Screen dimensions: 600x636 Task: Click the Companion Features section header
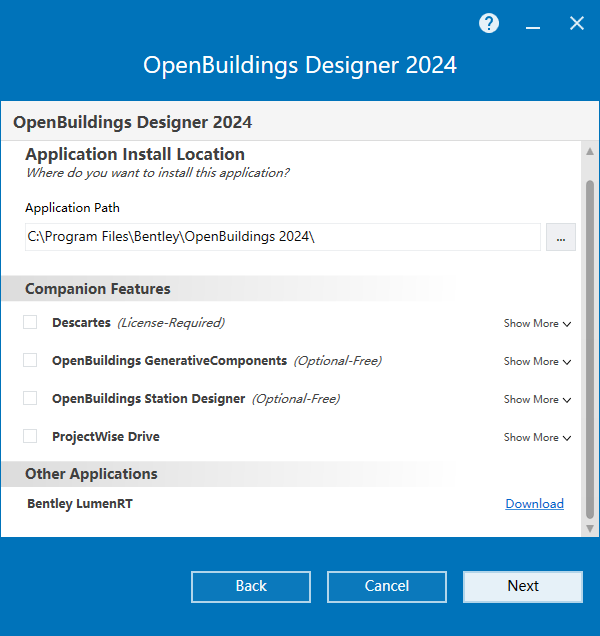(98, 289)
